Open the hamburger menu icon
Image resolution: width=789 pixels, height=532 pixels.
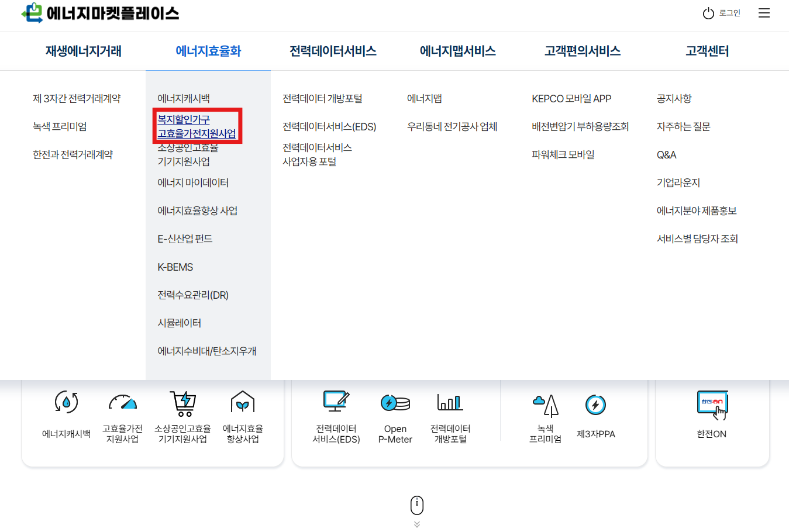764,13
